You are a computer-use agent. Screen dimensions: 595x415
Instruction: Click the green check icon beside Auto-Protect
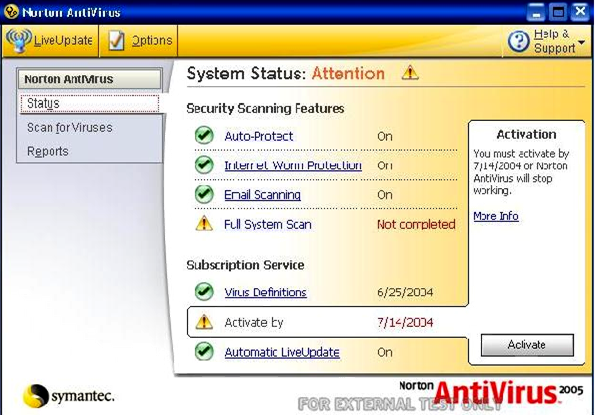tap(204, 135)
